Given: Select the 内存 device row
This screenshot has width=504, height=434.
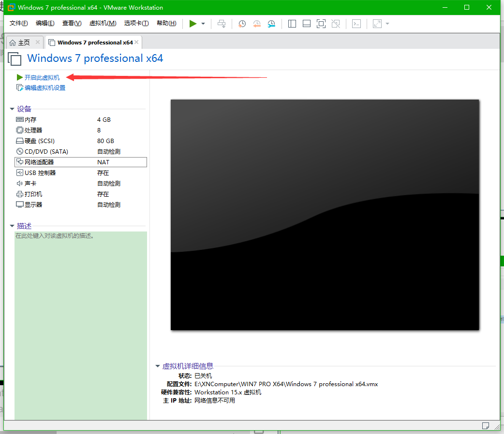Looking at the screenshot, I should click(x=81, y=119).
